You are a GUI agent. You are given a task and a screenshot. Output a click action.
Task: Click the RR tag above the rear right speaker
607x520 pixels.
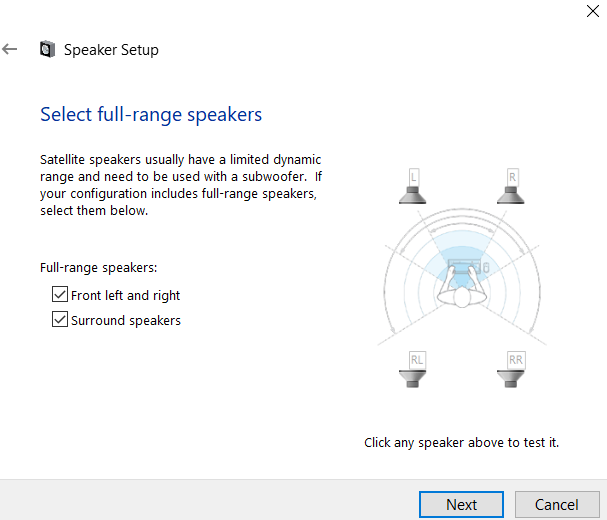pos(516,360)
